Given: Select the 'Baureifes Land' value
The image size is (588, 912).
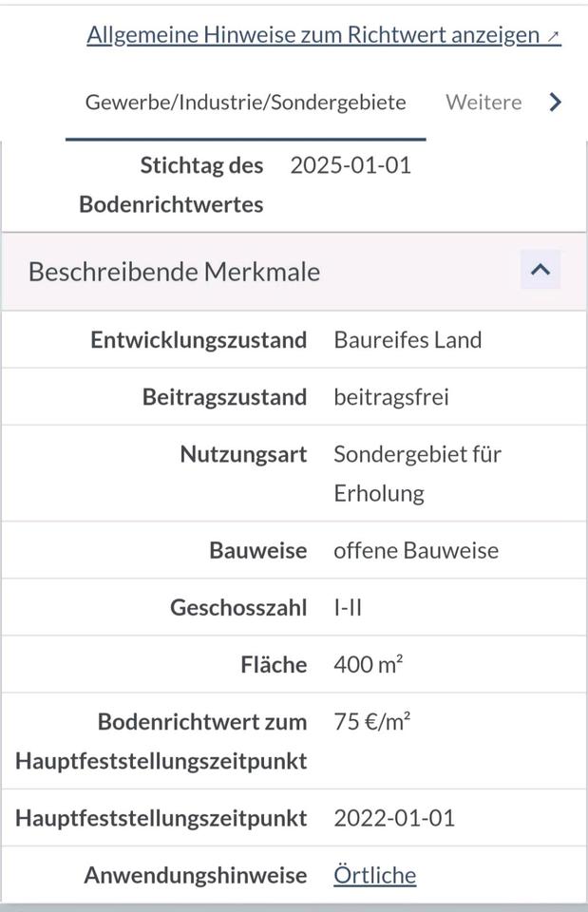Looking at the screenshot, I should [408, 340].
